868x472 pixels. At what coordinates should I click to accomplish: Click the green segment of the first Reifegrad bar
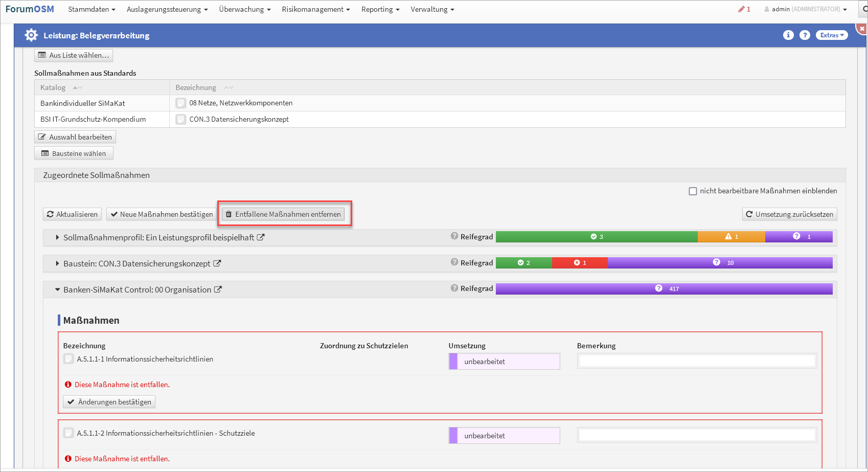596,237
